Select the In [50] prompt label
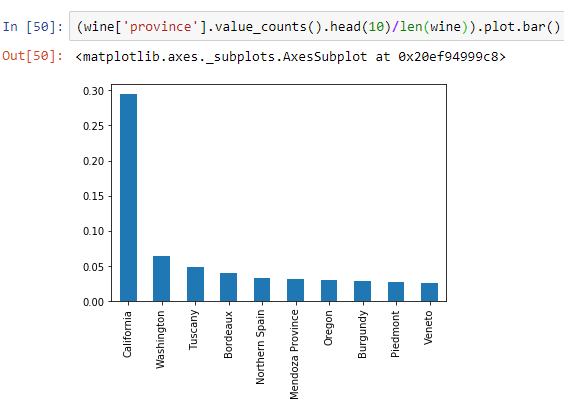Screen dimensions: 564x411 (33, 27)
